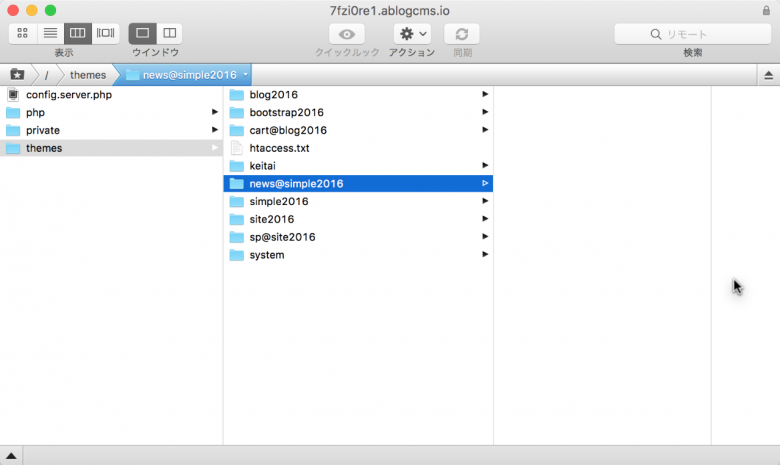Toggle dual-pane window layout

click(x=169, y=34)
